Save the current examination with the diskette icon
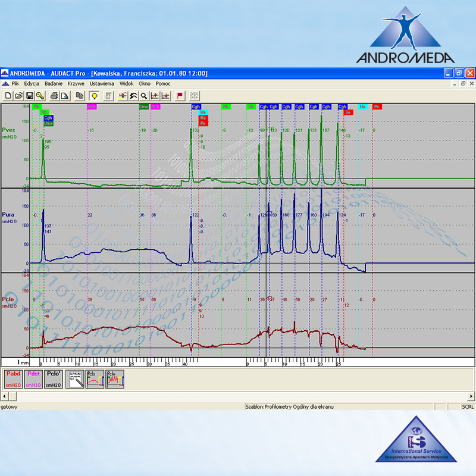476x476 pixels. (x=29, y=96)
